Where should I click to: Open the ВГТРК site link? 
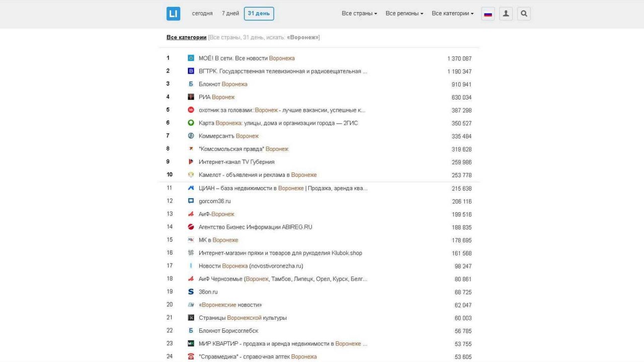pos(283,71)
